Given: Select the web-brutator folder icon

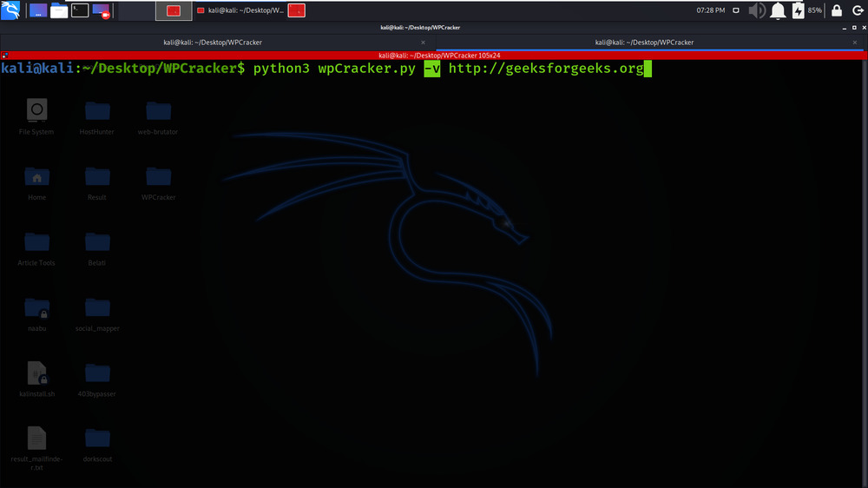Looking at the screenshot, I should tap(158, 116).
